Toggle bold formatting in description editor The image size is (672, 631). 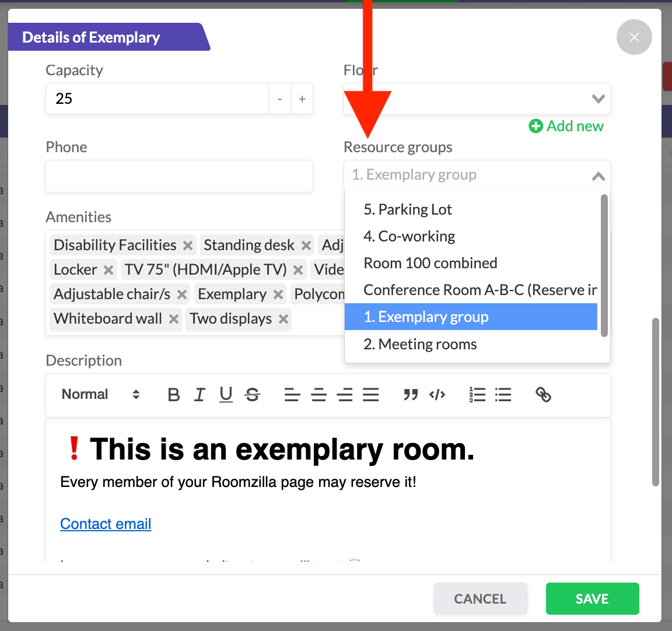(x=173, y=395)
